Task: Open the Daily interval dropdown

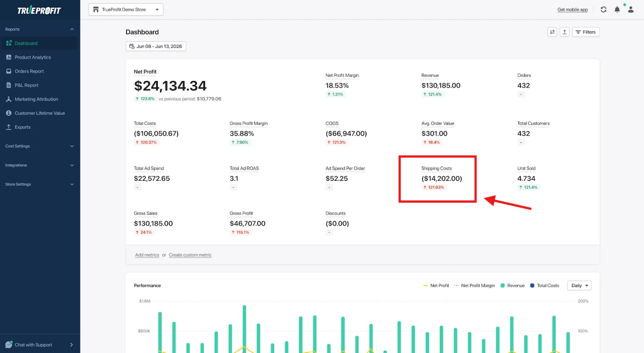Action: (x=579, y=285)
